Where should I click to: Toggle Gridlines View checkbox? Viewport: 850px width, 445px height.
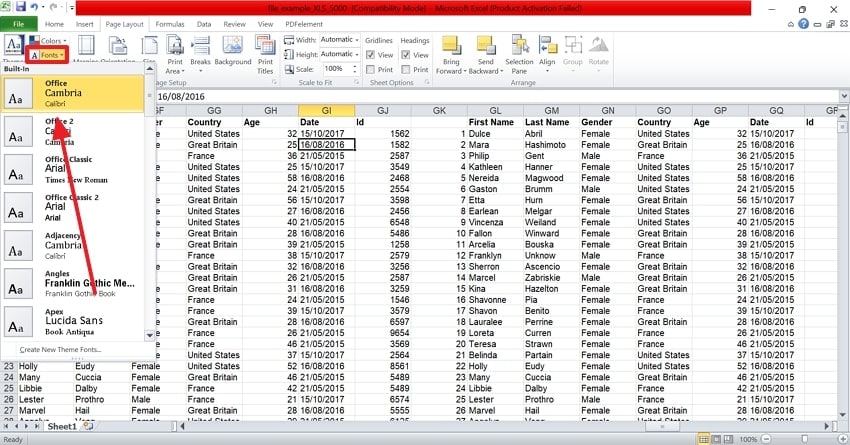coord(370,55)
